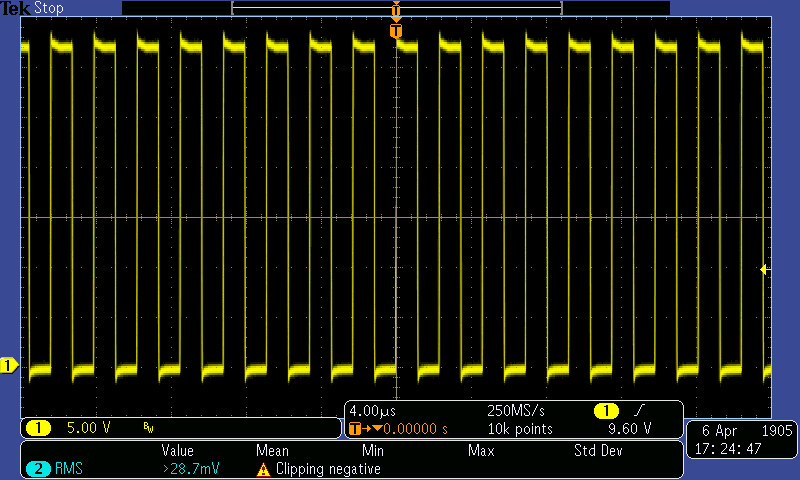Click the rising edge trigger slope icon
800x480 pixels.
click(639, 410)
